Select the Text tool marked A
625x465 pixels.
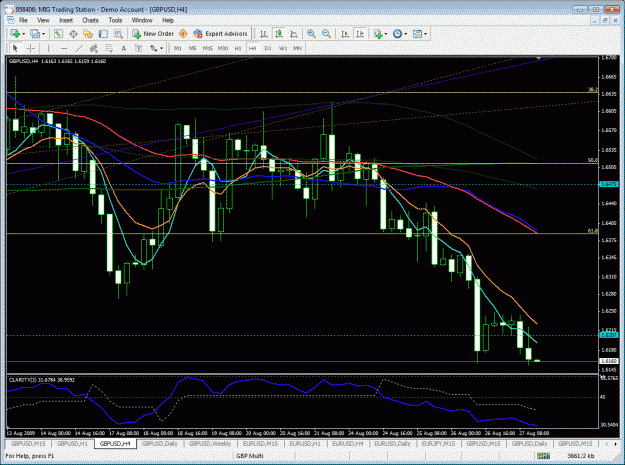[124, 48]
